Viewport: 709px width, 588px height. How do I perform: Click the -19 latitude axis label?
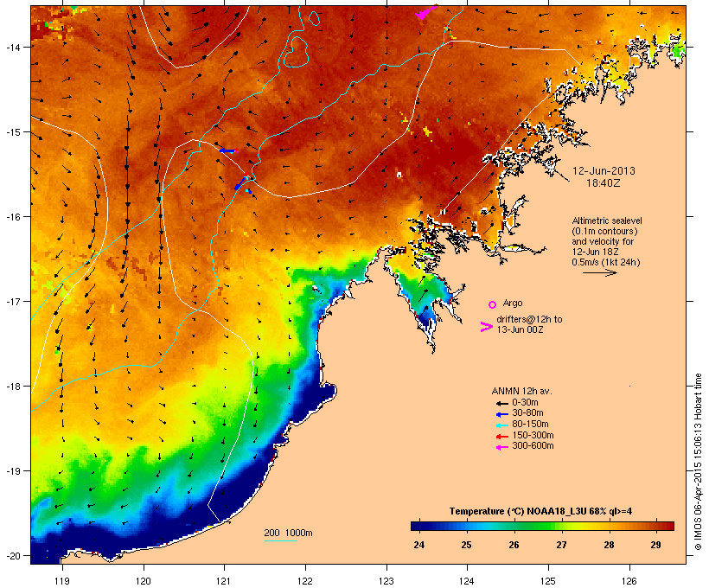[x=12, y=471]
